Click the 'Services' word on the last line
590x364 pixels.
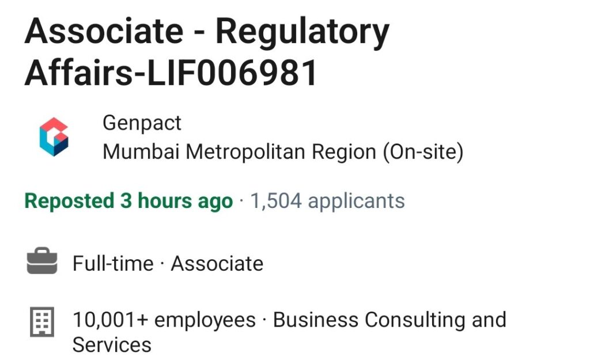point(112,345)
